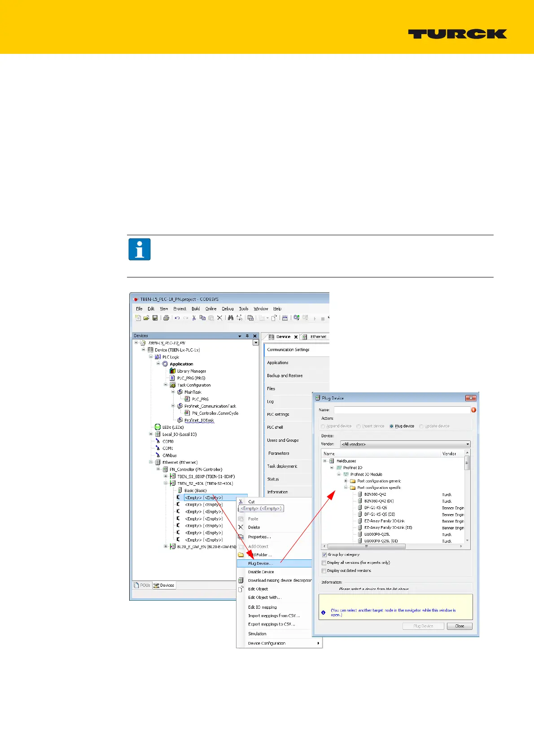
Task: Collapse the Fieldbusses tree node
Action: coord(325,461)
